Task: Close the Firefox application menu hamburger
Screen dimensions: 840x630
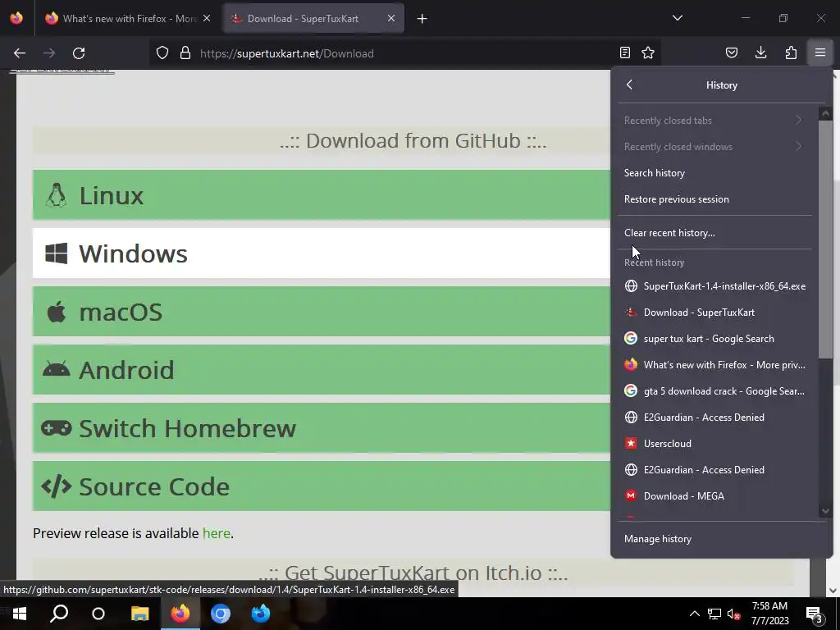Action: (x=820, y=52)
